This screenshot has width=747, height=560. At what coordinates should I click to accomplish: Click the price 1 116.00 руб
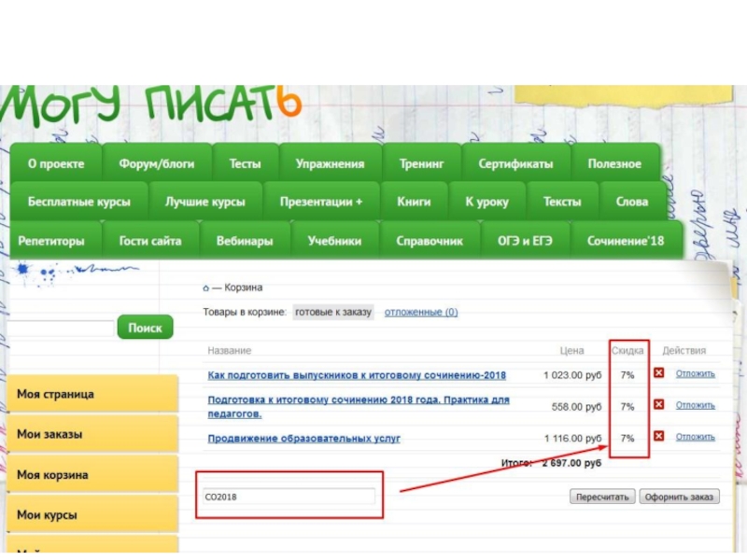pyautogui.click(x=573, y=438)
